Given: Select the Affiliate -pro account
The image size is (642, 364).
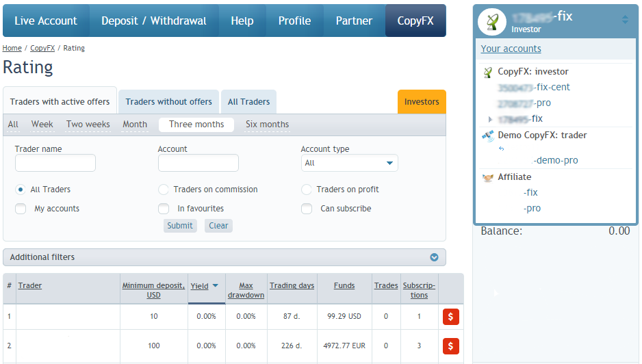Looking at the screenshot, I should [x=532, y=209].
